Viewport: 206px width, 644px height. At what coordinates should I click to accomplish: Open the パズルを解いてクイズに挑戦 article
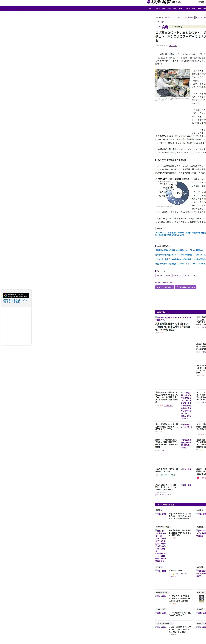167,487
